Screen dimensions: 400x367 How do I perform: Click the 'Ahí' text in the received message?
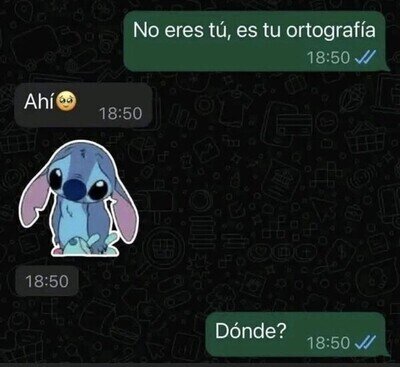coord(39,101)
